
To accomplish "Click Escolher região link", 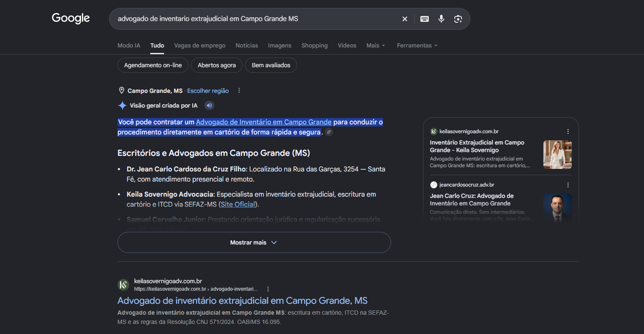I will click(x=208, y=91).
